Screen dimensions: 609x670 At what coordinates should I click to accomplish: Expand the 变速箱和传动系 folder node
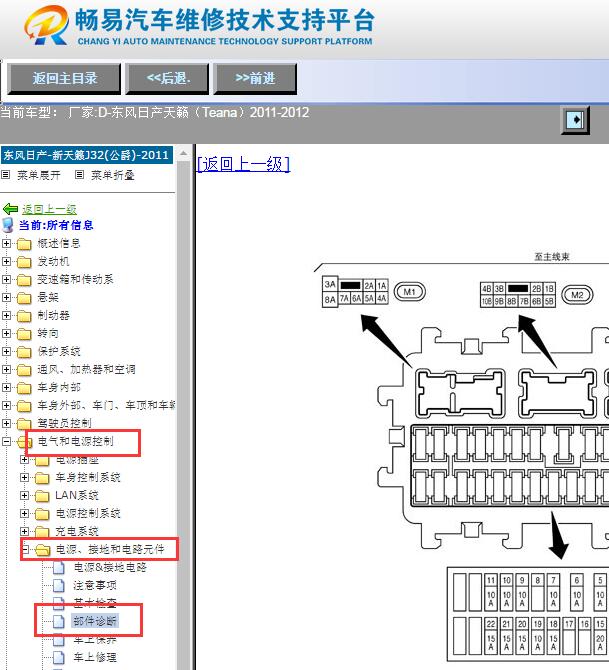click(x=6, y=279)
